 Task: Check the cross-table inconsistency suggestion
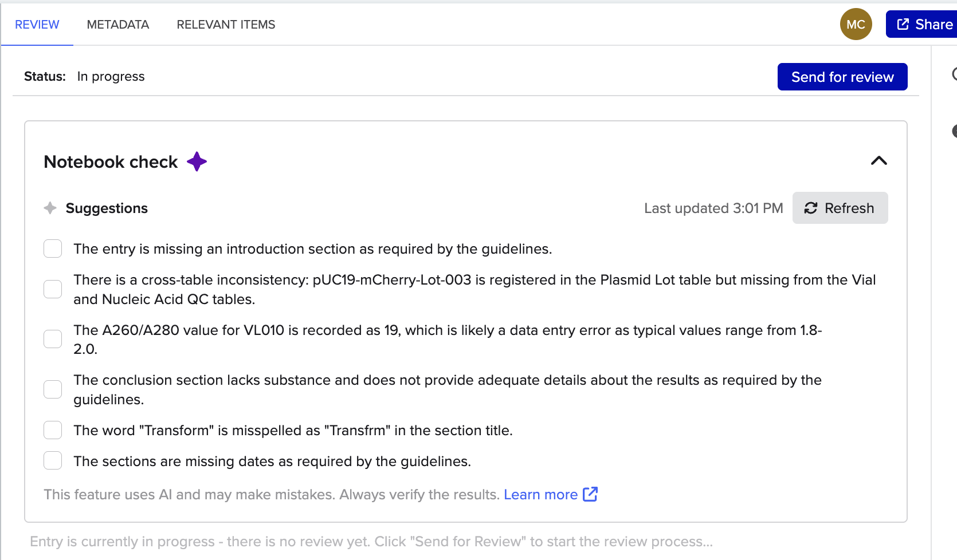click(53, 289)
